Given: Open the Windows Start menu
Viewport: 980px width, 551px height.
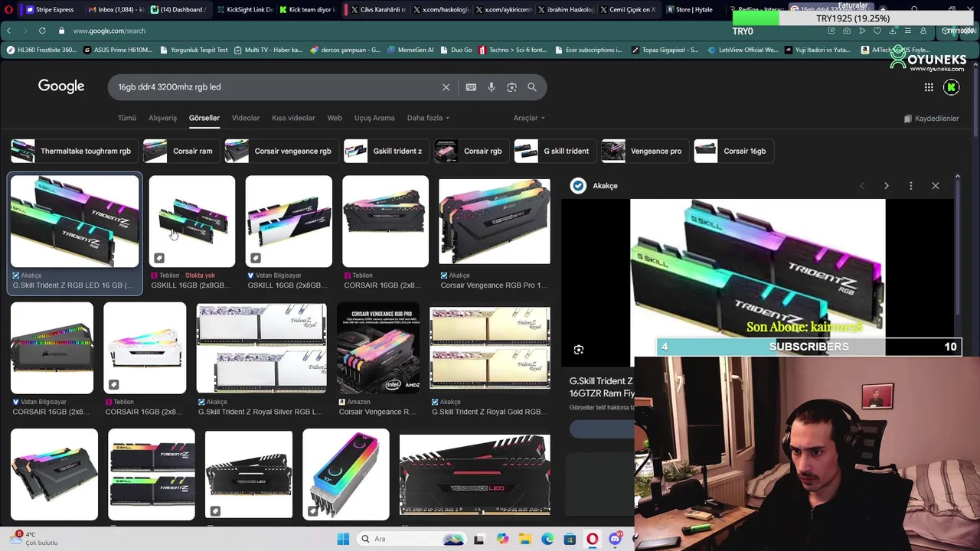Looking at the screenshot, I should (343, 539).
